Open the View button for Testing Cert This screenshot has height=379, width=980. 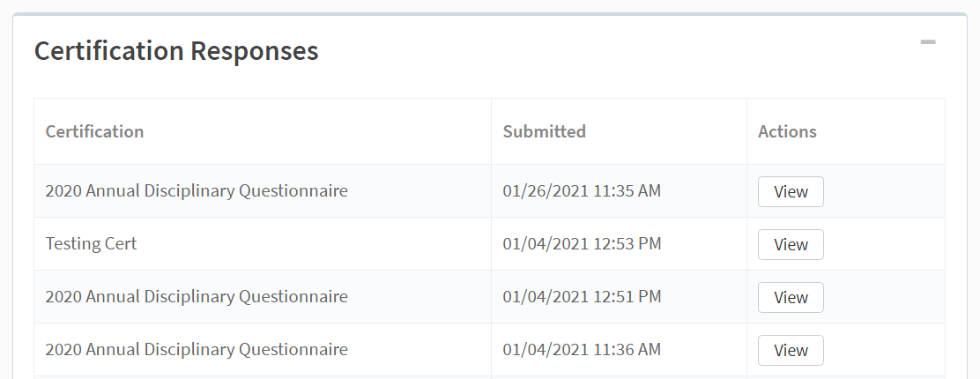tap(791, 244)
